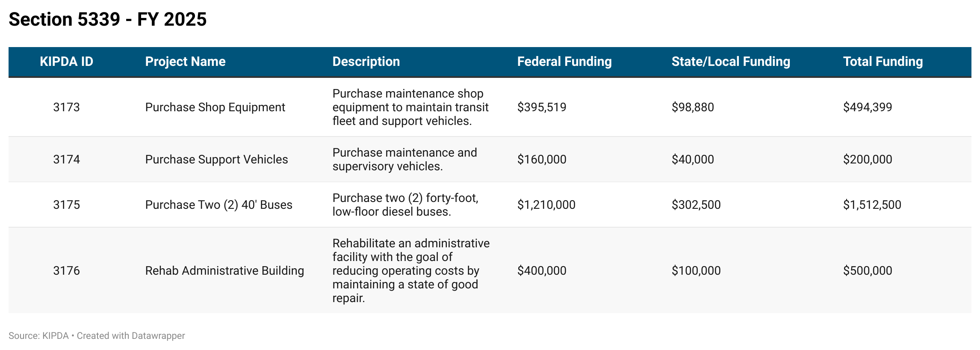Click the State/Local Funding column header
980x350 pixels.
pos(731,62)
